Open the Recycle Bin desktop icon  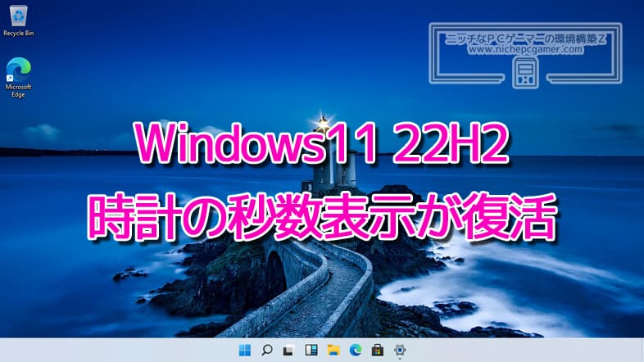click(18, 21)
